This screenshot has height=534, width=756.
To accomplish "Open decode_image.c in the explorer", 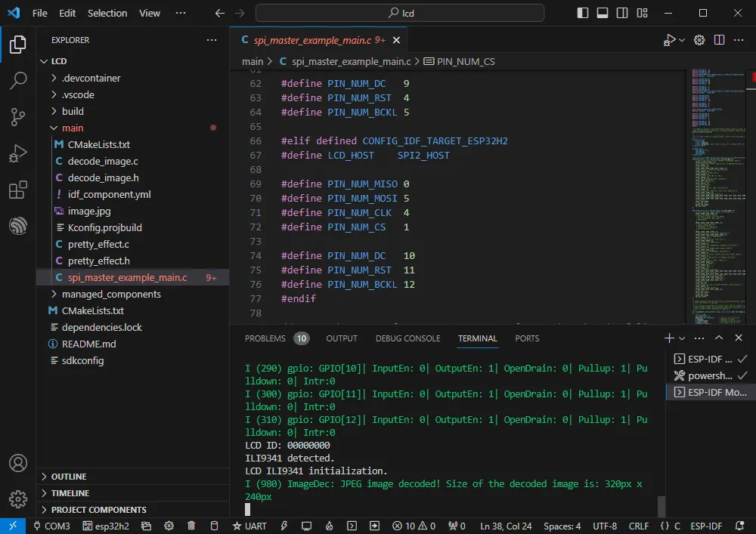I will (103, 161).
